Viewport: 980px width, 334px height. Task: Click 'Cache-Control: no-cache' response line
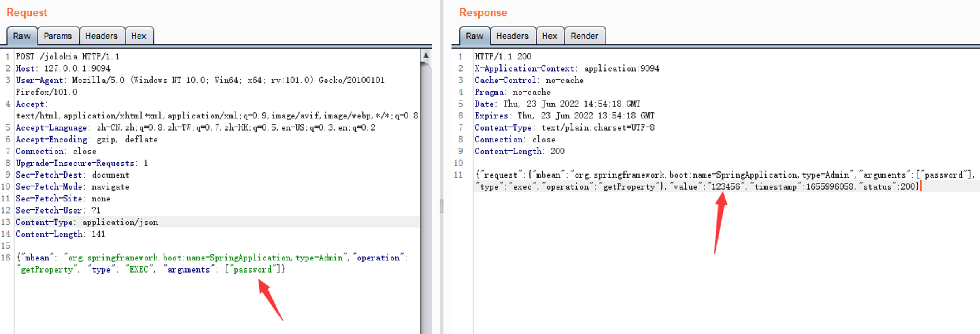click(529, 80)
